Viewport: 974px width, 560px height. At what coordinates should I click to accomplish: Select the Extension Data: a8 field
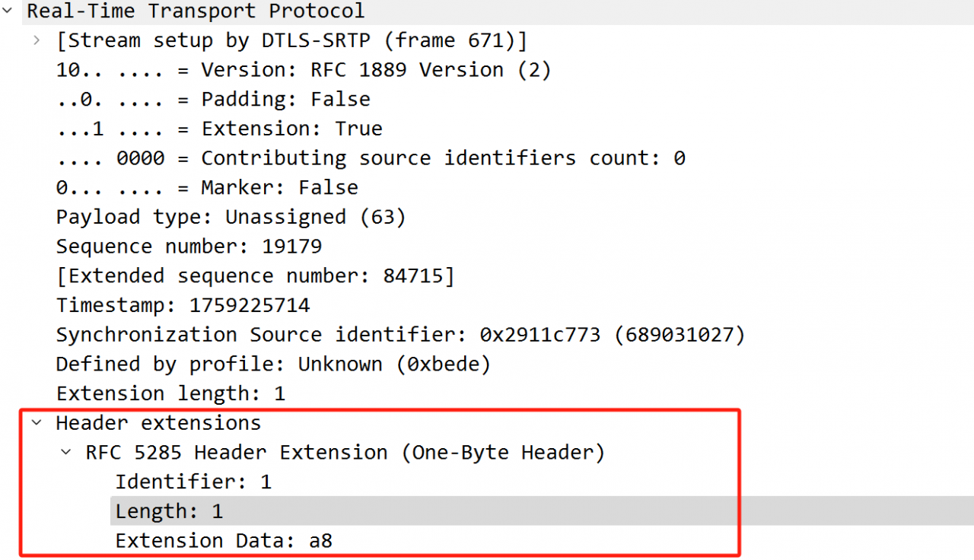pyautogui.click(x=223, y=541)
